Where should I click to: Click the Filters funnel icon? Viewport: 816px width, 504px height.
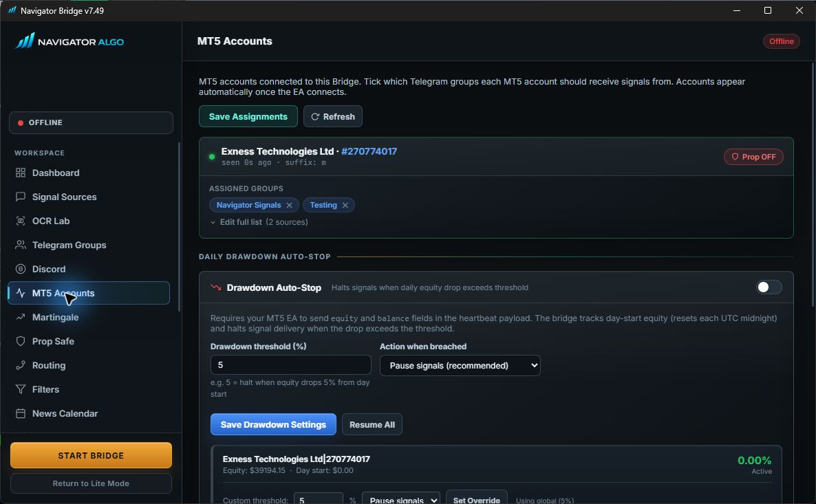[x=20, y=389]
